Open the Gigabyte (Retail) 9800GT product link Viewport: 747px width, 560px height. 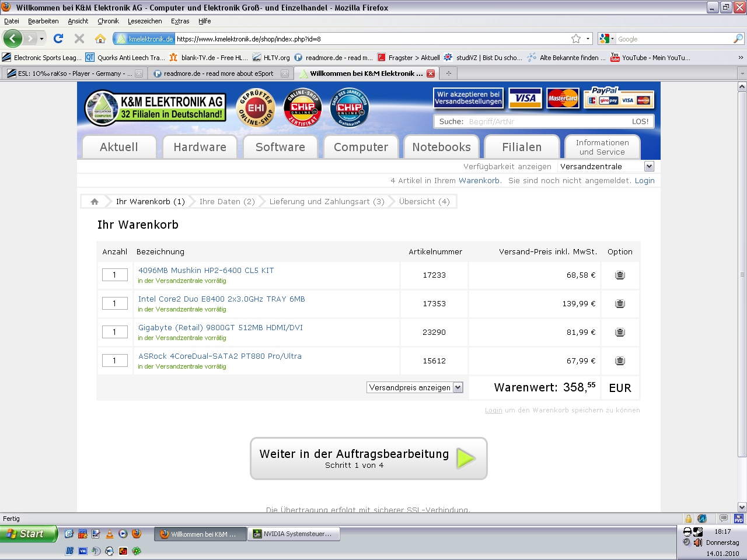221,327
